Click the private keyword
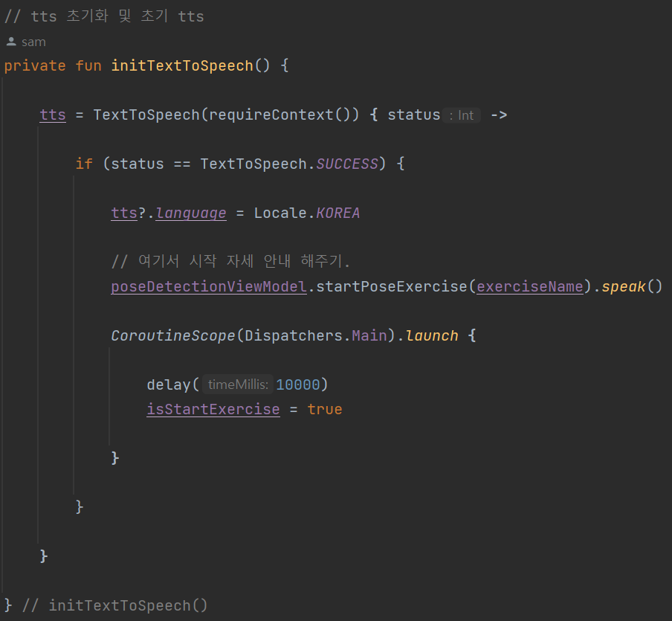The height and width of the screenshot is (621, 672). pyautogui.click(x=35, y=65)
